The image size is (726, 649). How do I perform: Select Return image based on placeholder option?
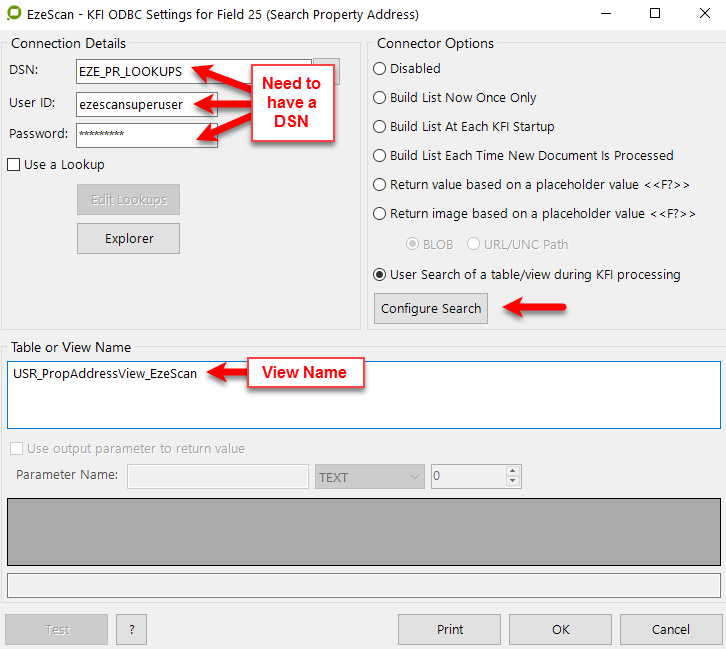[380, 213]
